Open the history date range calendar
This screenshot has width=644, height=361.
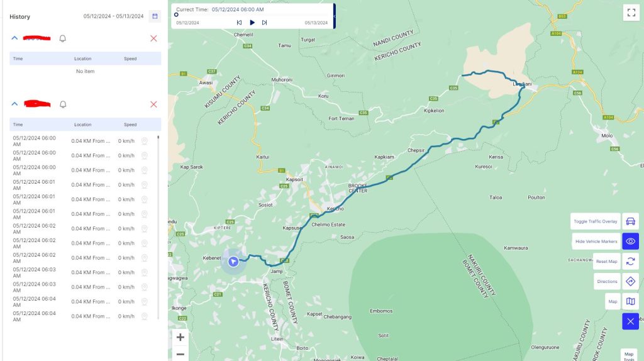point(155,16)
